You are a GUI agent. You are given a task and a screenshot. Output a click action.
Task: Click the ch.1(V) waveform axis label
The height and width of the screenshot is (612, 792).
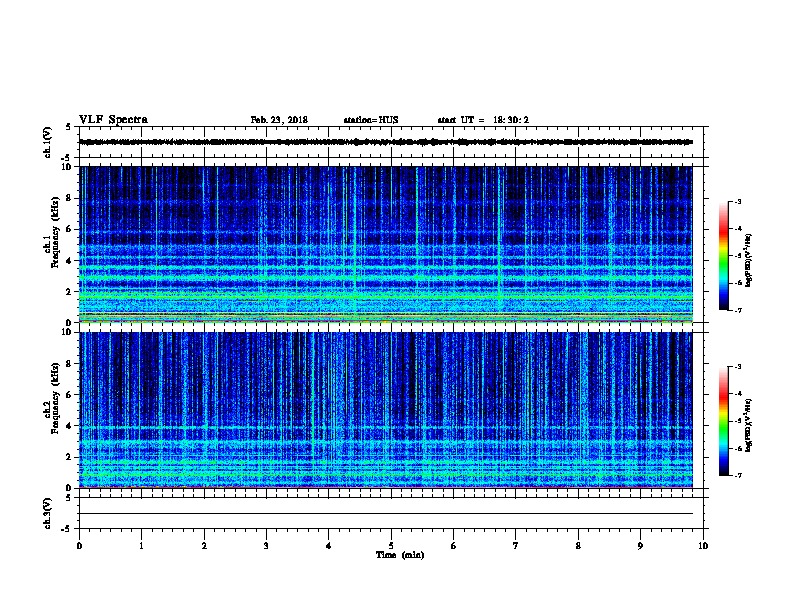coord(48,142)
